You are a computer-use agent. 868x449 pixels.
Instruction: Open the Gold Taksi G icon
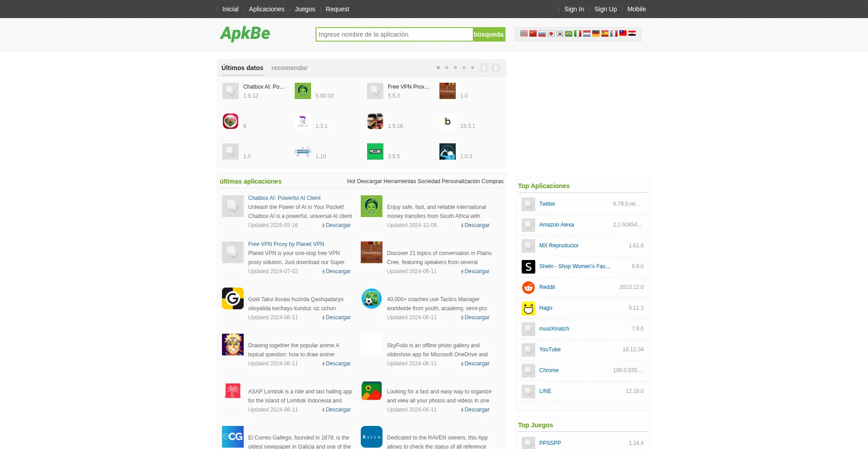coord(232,298)
